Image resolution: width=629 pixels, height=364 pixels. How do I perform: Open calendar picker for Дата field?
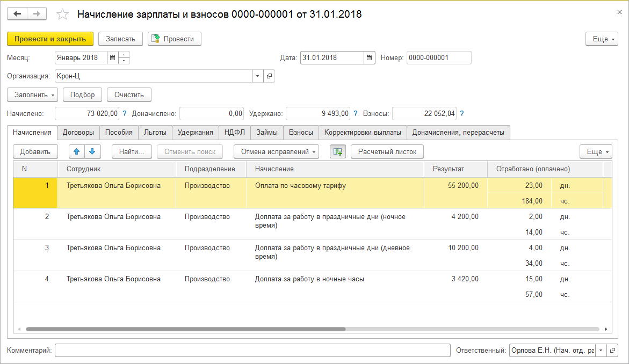pos(369,58)
